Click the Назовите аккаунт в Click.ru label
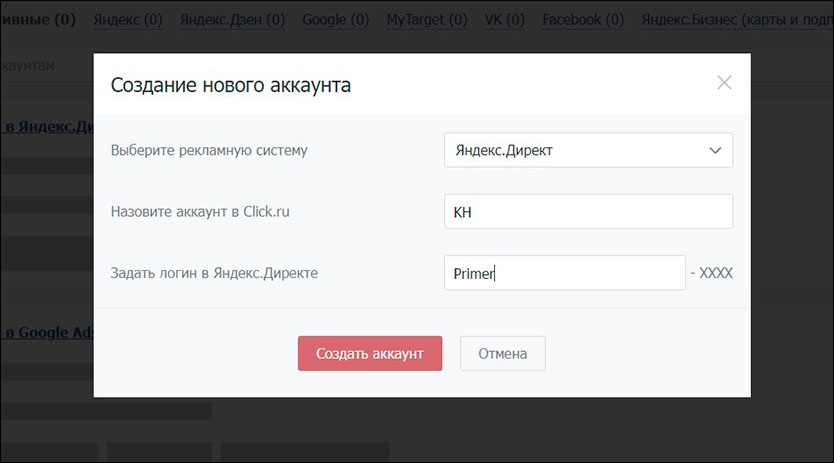Viewport: 834px width, 463px height. tap(200, 212)
